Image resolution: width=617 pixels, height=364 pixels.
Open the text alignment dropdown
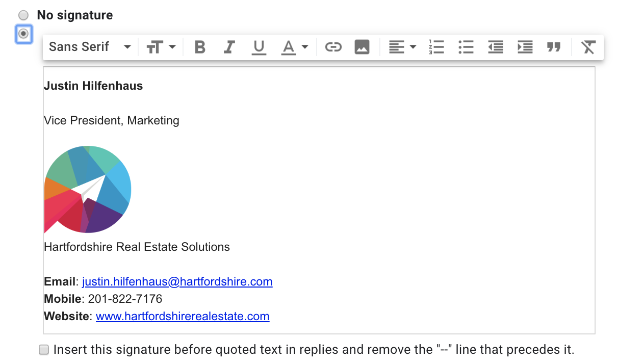click(x=402, y=46)
